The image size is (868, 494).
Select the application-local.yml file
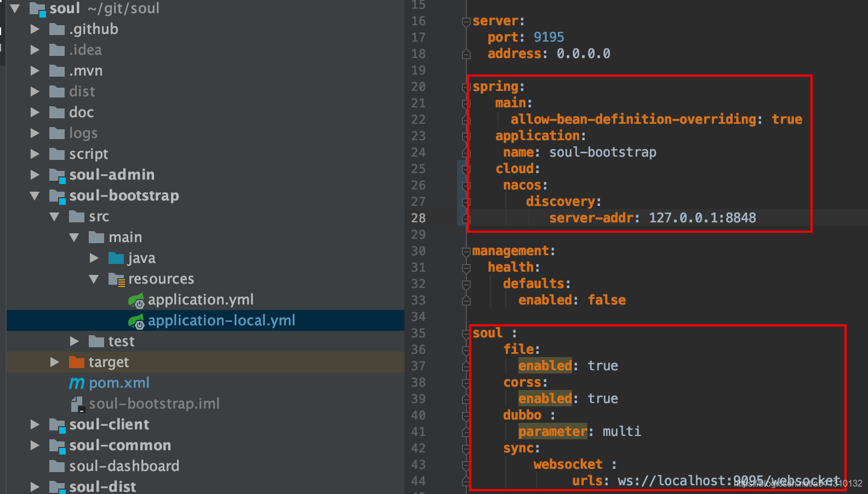(x=221, y=320)
